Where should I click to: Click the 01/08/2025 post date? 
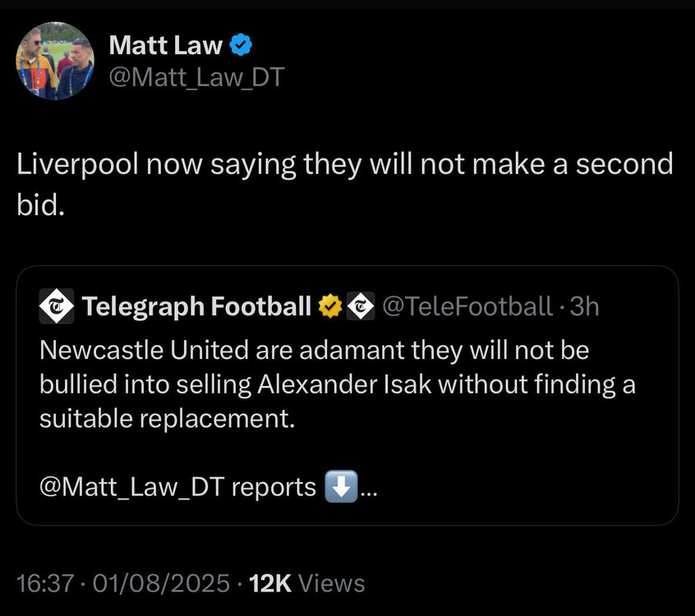tap(159, 584)
